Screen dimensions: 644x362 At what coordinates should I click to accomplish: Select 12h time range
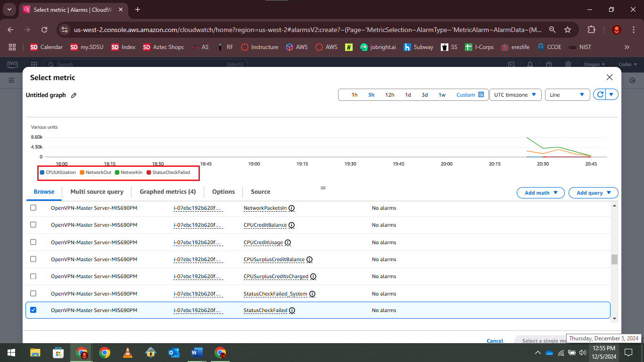390,95
